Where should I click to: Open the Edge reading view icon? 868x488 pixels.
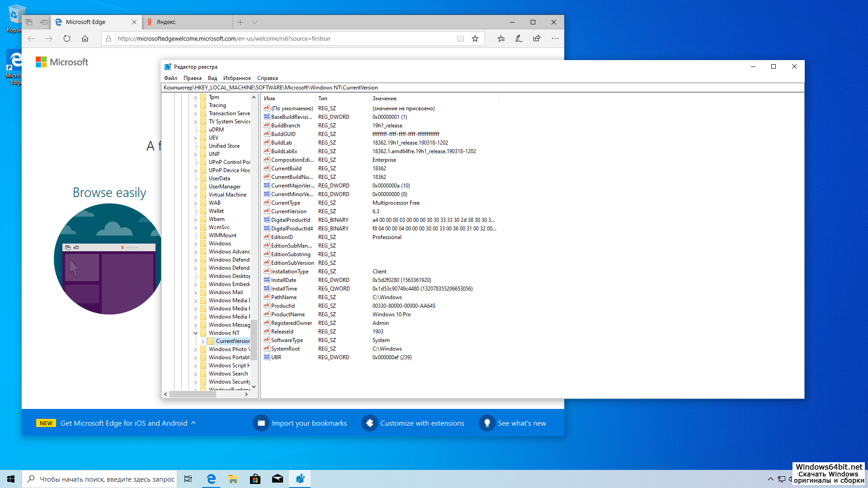(460, 39)
